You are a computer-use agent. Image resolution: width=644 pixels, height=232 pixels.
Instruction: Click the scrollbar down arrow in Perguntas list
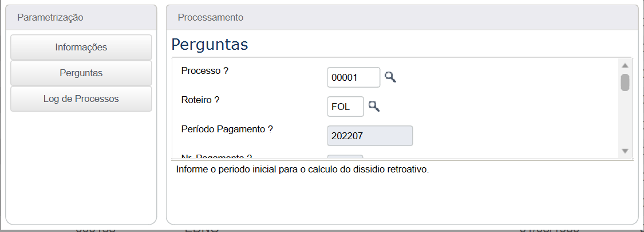pos(625,151)
